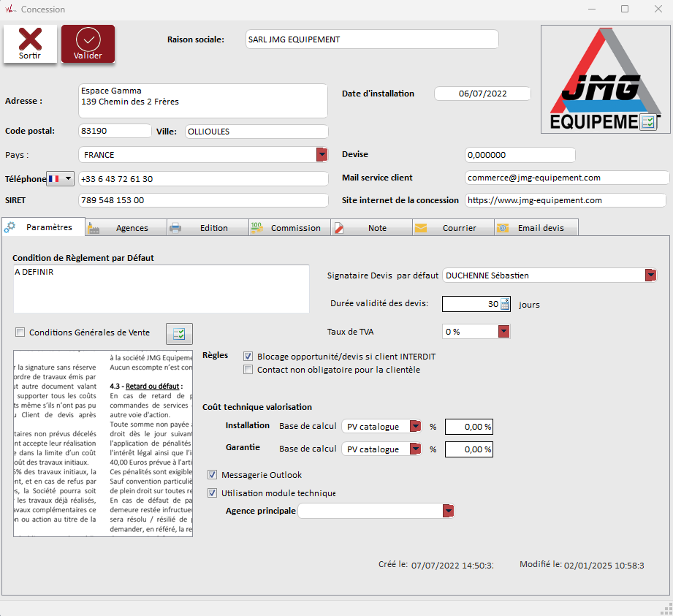The image size is (673, 616).
Task: Open the Agences tab with building icon
Action: (x=126, y=228)
